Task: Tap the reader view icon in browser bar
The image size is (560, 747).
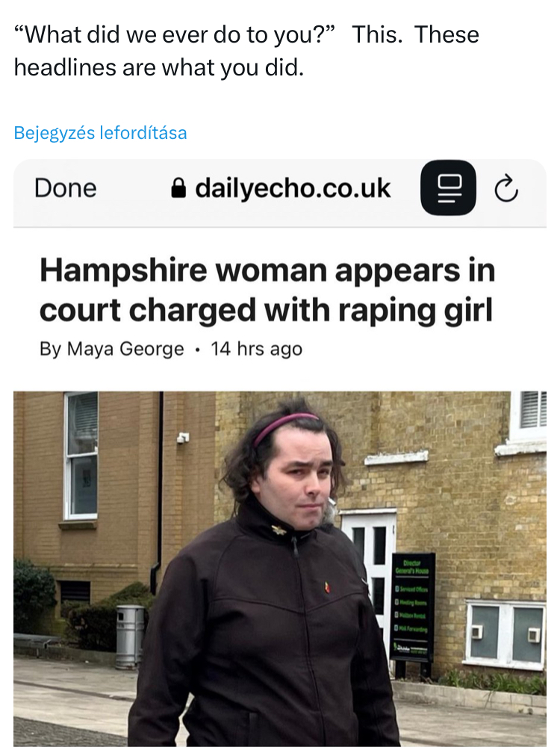Action: [x=448, y=187]
